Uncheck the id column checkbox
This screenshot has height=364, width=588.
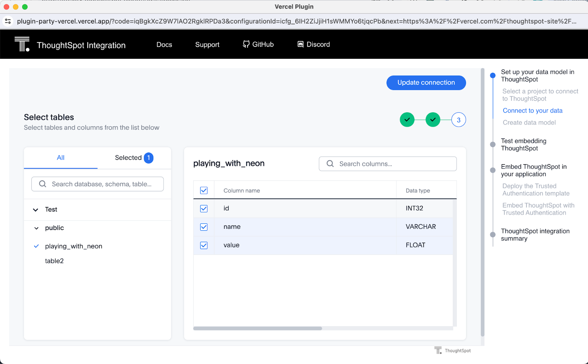coord(204,209)
